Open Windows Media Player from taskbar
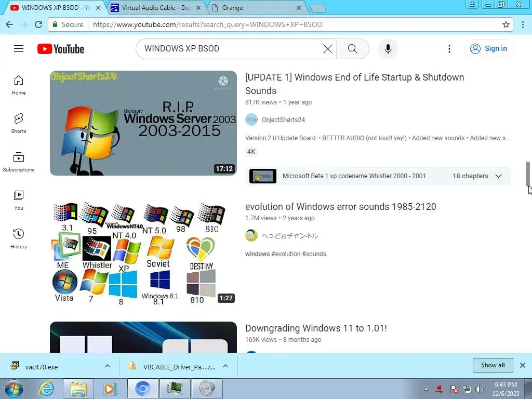 110,389
